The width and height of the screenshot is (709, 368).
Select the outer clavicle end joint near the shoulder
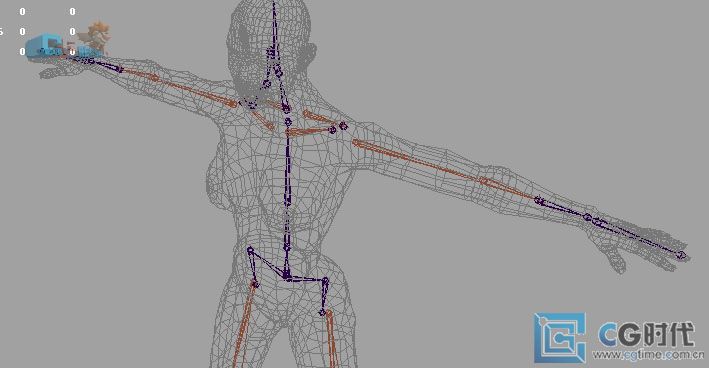click(x=344, y=126)
